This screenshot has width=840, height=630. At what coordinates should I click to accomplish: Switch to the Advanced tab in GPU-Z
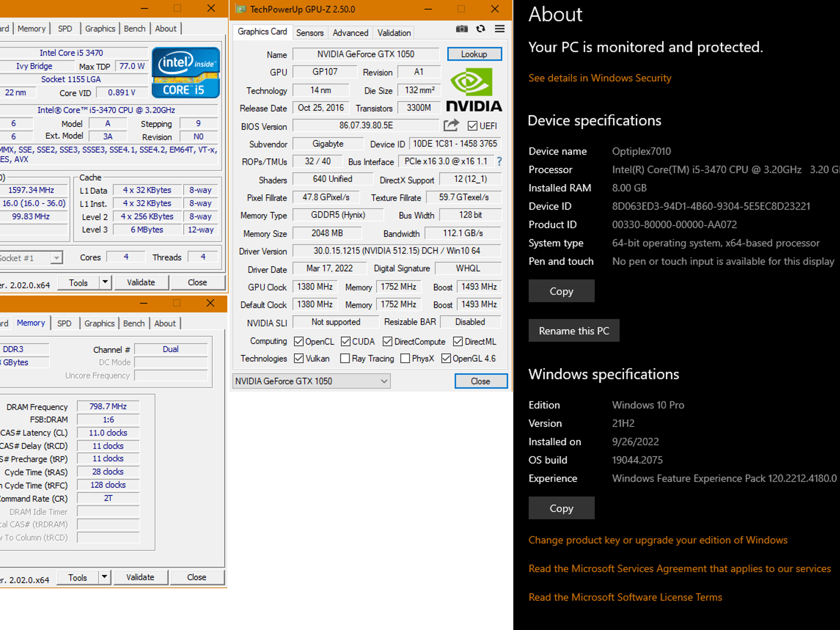(x=350, y=33)
